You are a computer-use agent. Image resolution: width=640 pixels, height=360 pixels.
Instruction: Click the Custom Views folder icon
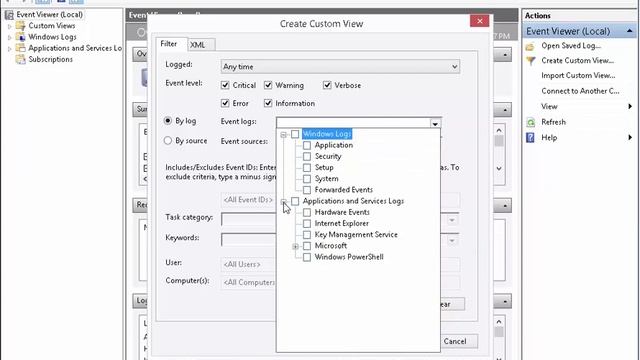pos(20,26)
